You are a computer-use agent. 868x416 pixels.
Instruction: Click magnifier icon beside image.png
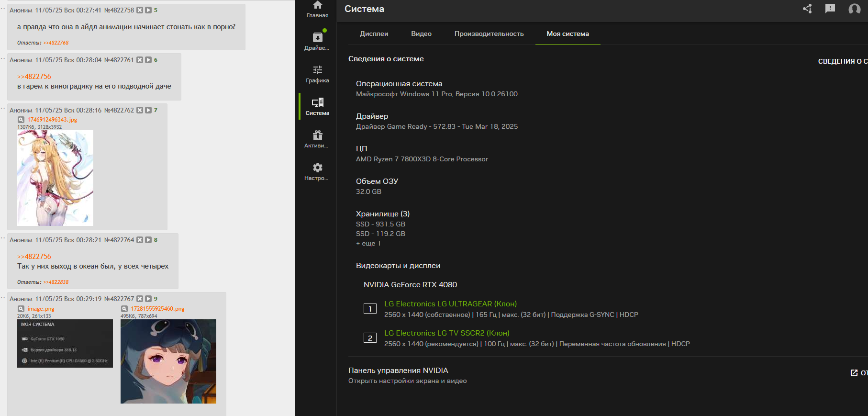[21, 309]
